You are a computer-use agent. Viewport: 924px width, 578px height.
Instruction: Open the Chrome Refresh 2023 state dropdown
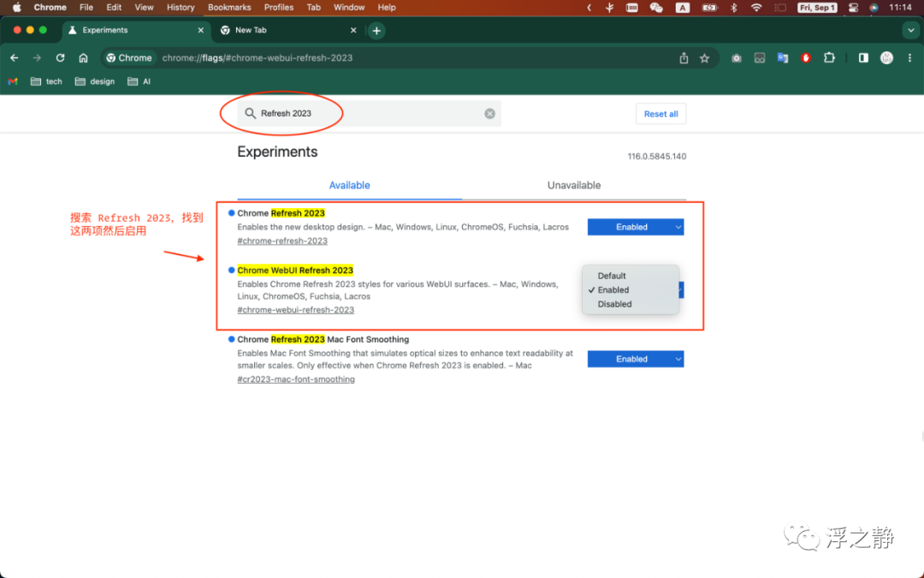(x=635, y=227)
